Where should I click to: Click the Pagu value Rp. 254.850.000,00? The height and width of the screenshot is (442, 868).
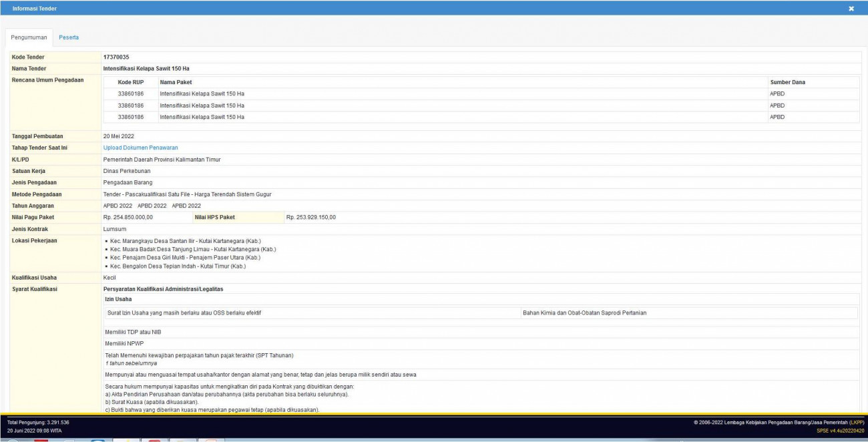pos(128,217)
